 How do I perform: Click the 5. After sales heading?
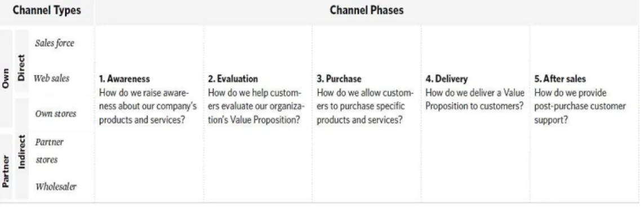point(560,79)
